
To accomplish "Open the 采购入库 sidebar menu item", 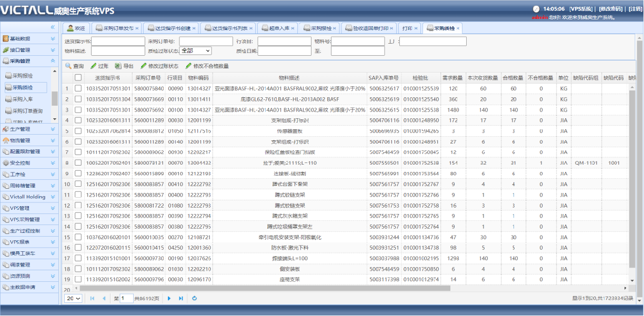I will point(23,99).
